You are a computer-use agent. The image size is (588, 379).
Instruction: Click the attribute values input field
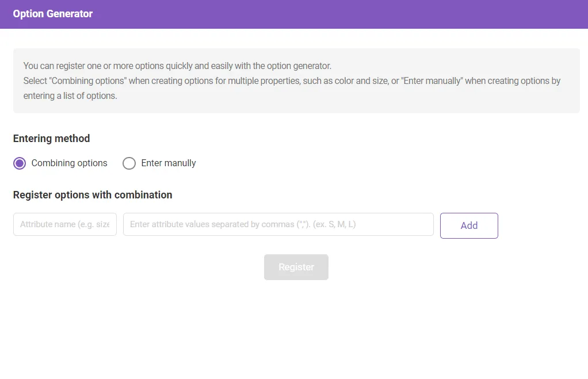point(278,224)
